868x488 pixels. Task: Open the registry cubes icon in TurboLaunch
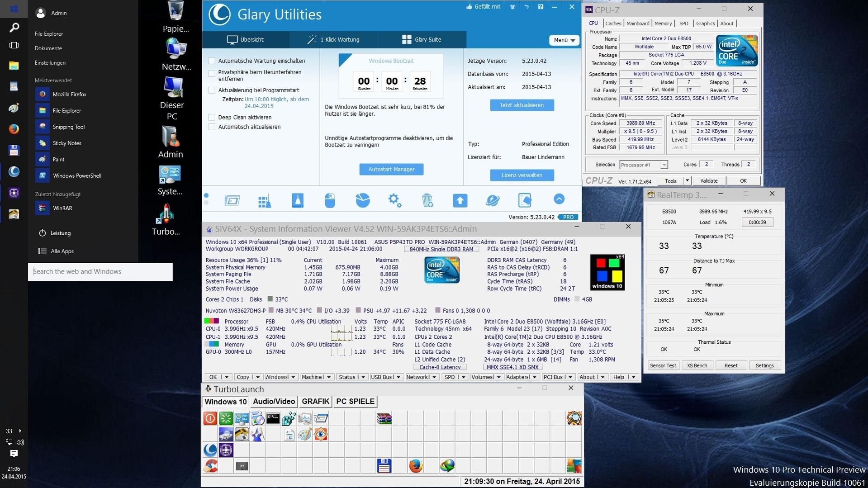coord(289,418)
